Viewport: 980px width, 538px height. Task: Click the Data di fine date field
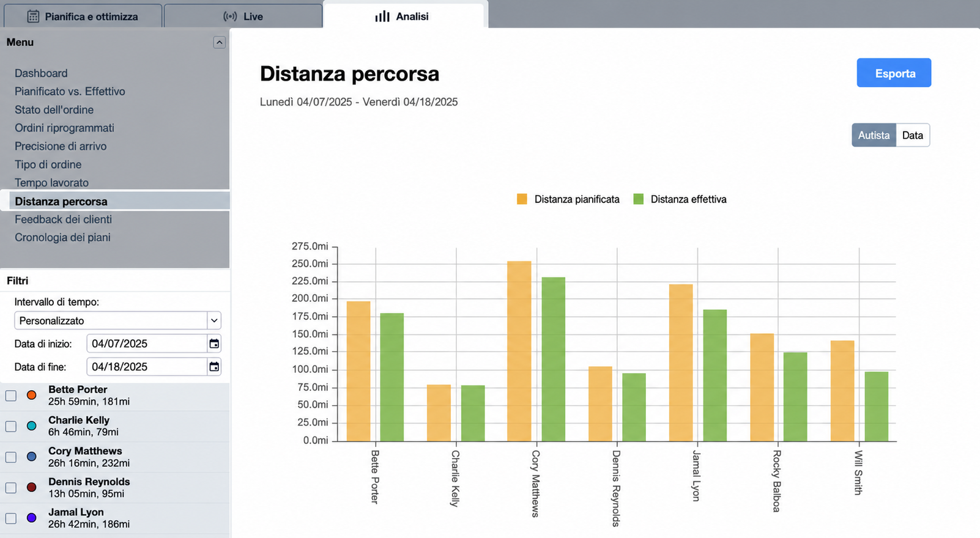[x=147, y=367]
